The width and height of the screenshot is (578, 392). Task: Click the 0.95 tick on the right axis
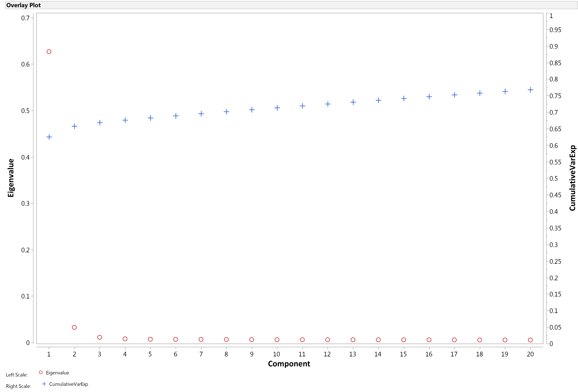(555, 30)
